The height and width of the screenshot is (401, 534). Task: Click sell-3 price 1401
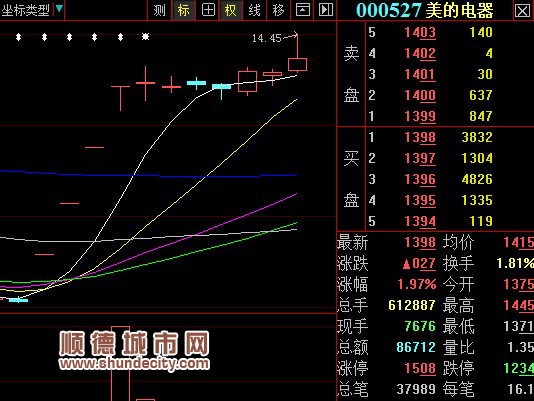click(x=420, y=74)
